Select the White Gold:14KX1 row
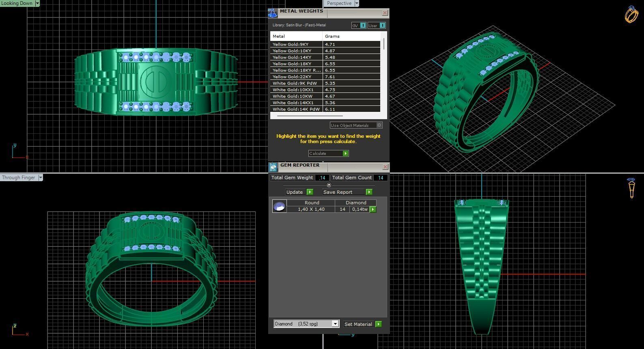This screenshot has height=349, width=644. click(x=325, y=103)
